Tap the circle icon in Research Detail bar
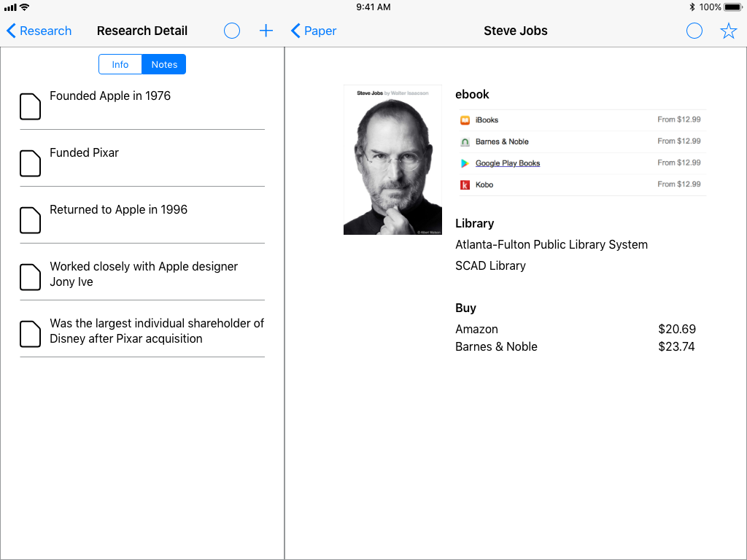This screenshot has width=747, height=560. point(231,31)
